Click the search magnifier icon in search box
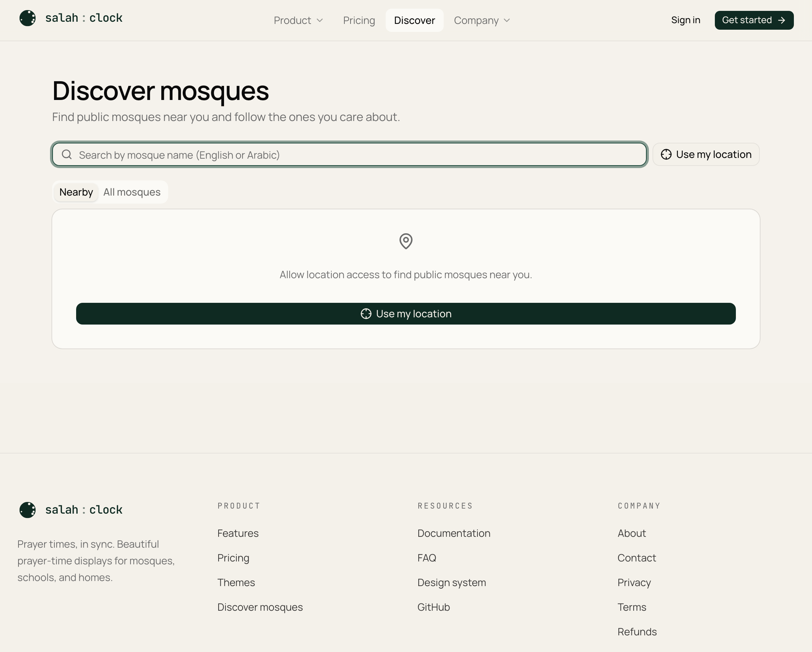This screenshot has height=652, width=812. (x=67, y=154)
